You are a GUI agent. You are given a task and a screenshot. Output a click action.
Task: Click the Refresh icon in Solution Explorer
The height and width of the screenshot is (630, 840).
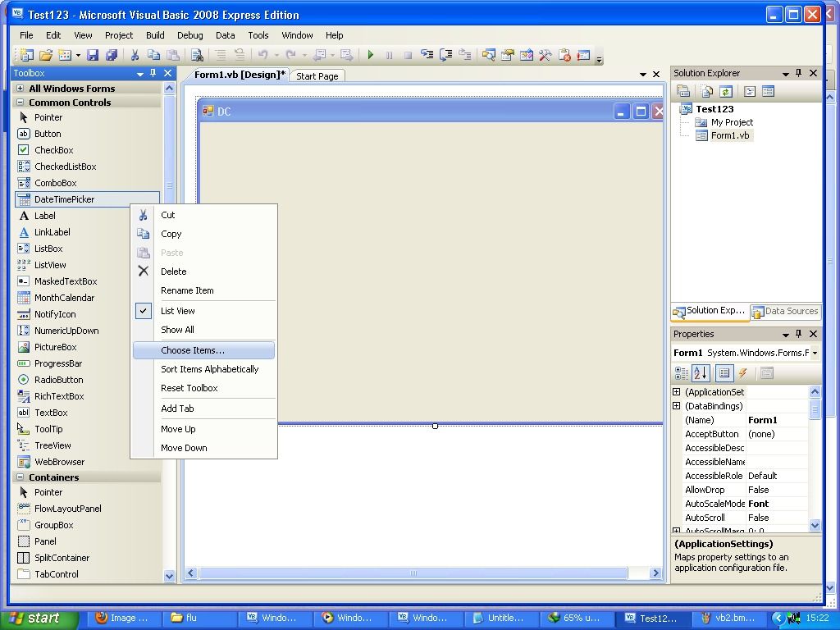click(725, 92)
